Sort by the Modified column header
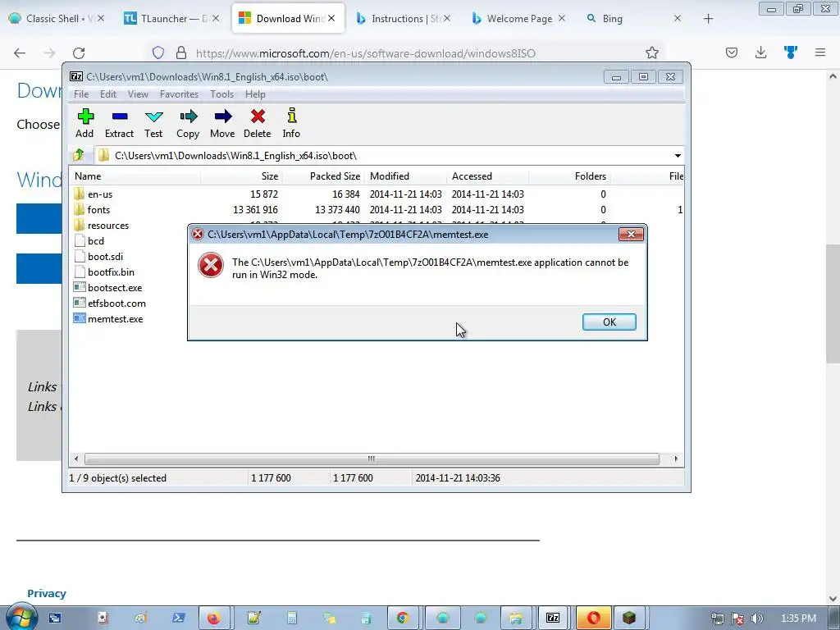 pos(405,176)
